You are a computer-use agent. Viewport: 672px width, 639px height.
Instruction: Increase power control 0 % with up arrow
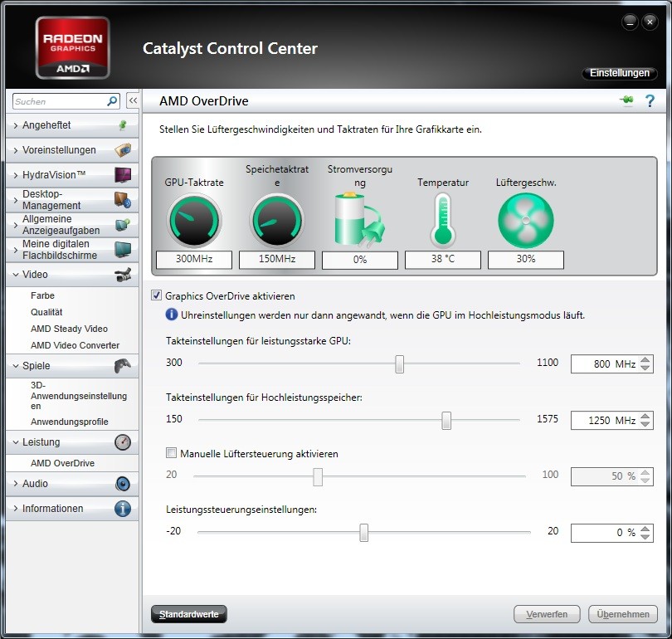click(645, 529)
